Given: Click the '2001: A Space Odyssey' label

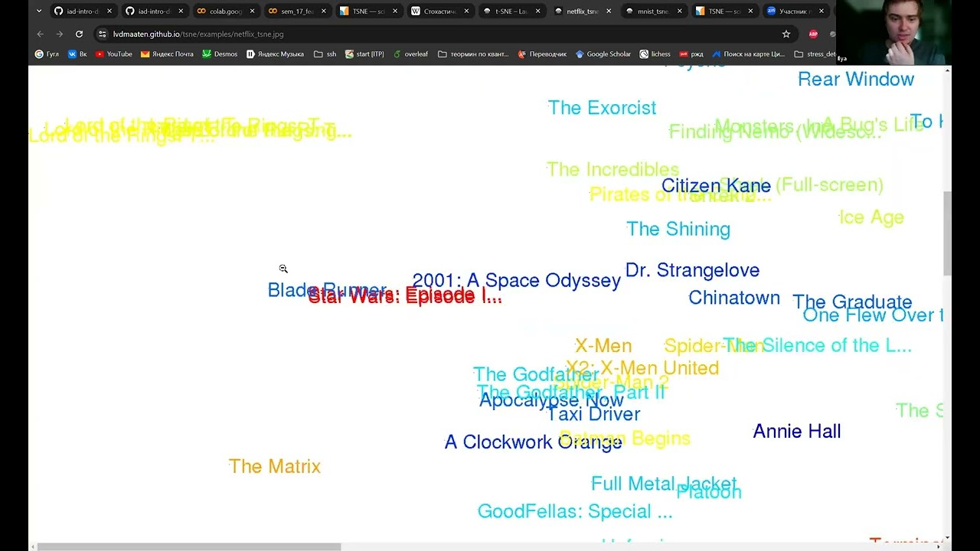Looking at the screenshot, I should click(516, 281).
